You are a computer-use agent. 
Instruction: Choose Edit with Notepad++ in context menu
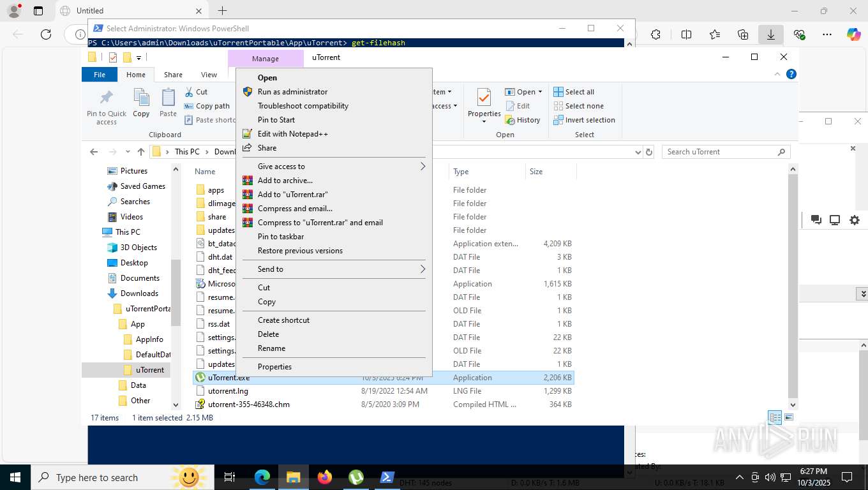[334, 134]
